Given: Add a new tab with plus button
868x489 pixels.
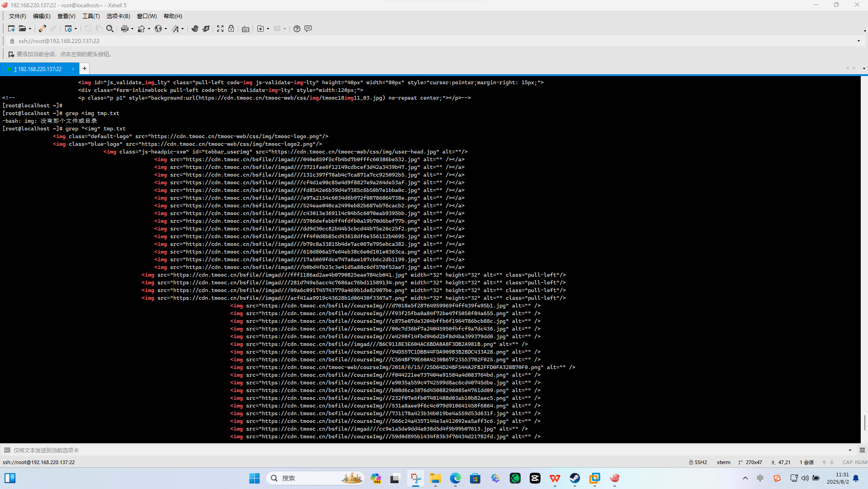Looking at the screenshot, I should [x=84, y=68].
